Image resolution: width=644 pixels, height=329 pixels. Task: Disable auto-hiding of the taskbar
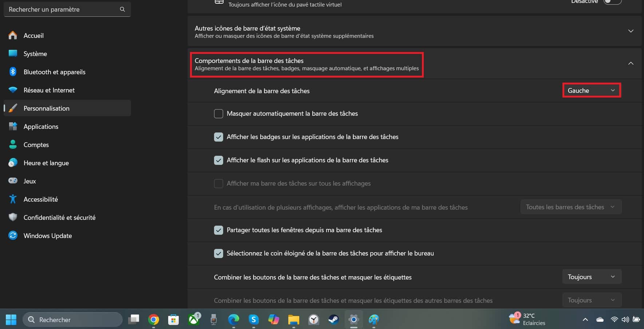[x=218, y=114]
